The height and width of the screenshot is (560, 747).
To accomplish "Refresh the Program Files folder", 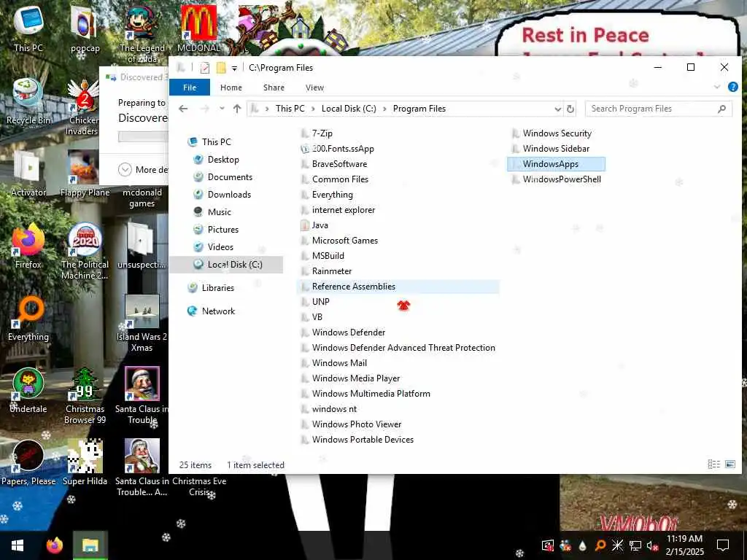I will click(570, 109).
